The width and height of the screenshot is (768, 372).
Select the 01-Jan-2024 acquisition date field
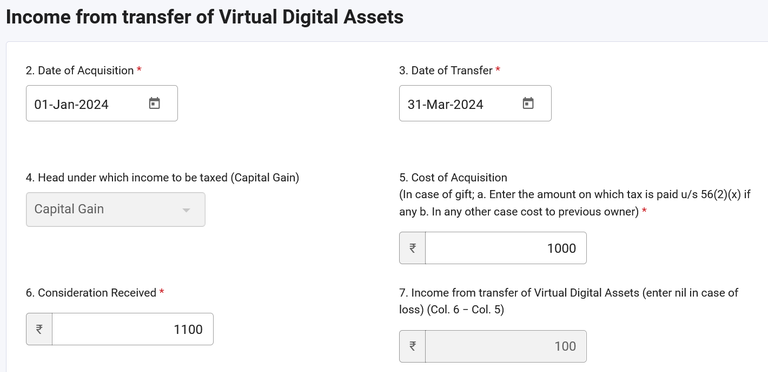(x=102, y=104)
